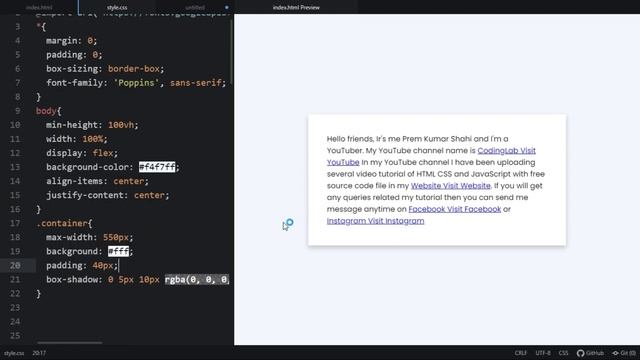640x360 pixels.
Task: Click the rgba box-shadow color value
Action: [x=197, y=279]
